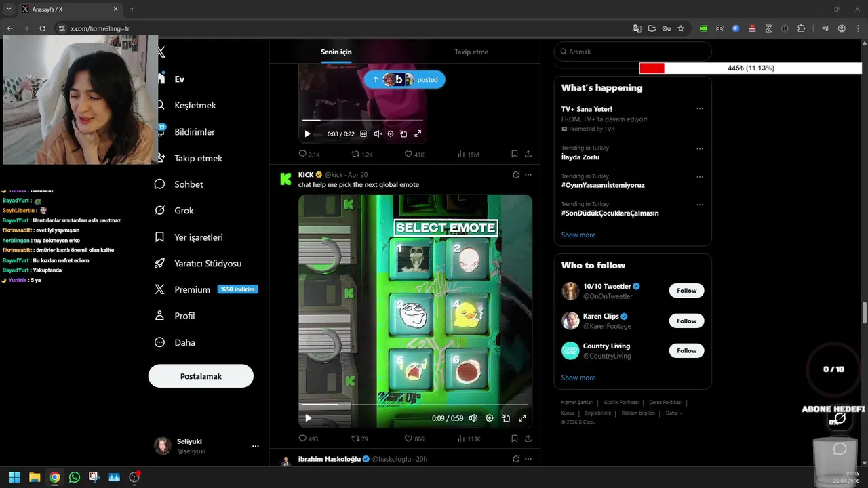Viewport: 868px width, 488px height.
Task: Bookmark the KICK emote post
Action: [515, 439]
